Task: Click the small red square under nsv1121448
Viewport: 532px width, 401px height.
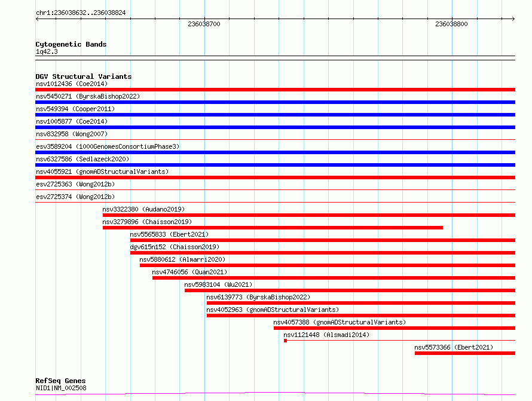Action: 285,341
